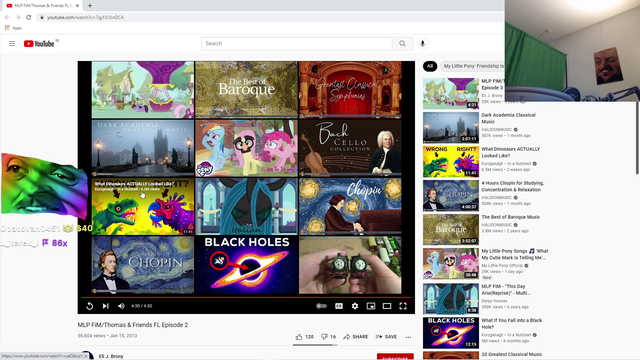Click the address bar URL
Screen dimensions: 640x360
click(x=85, y=18)
